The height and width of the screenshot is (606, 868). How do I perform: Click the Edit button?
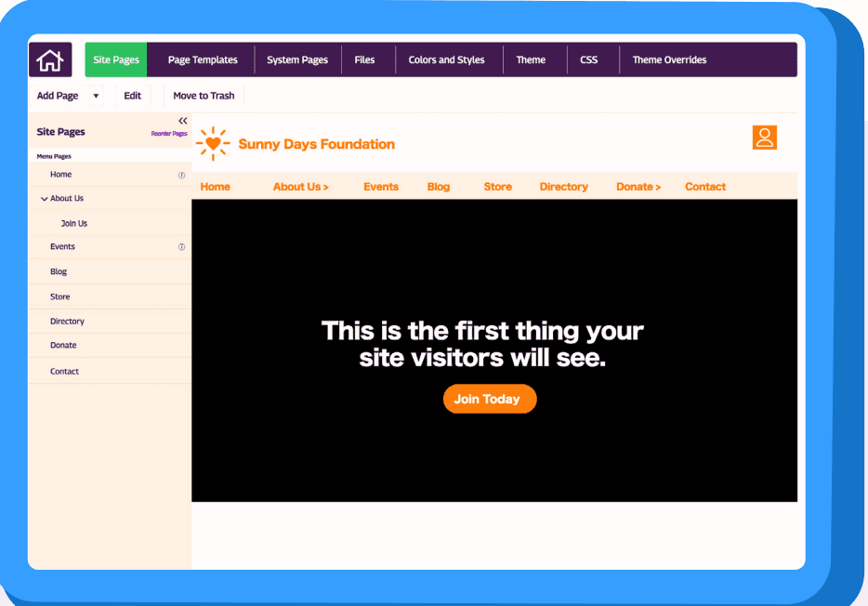pyautogui.click(x=133, y=96)
